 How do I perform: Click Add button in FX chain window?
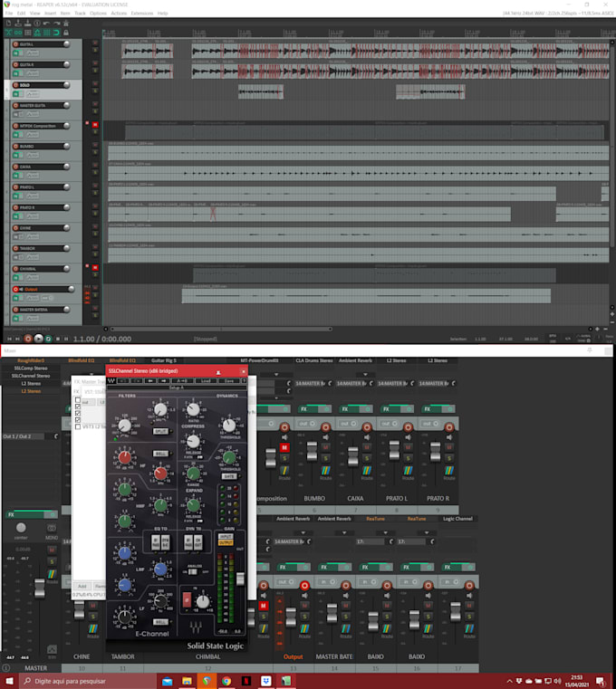click(82, 586)
